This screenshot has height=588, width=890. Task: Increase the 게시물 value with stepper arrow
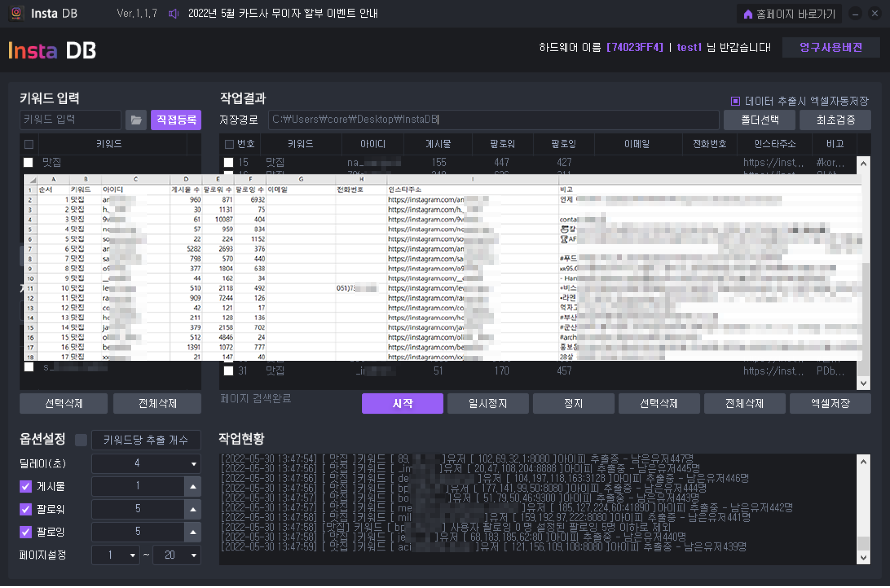pos(193,487)
